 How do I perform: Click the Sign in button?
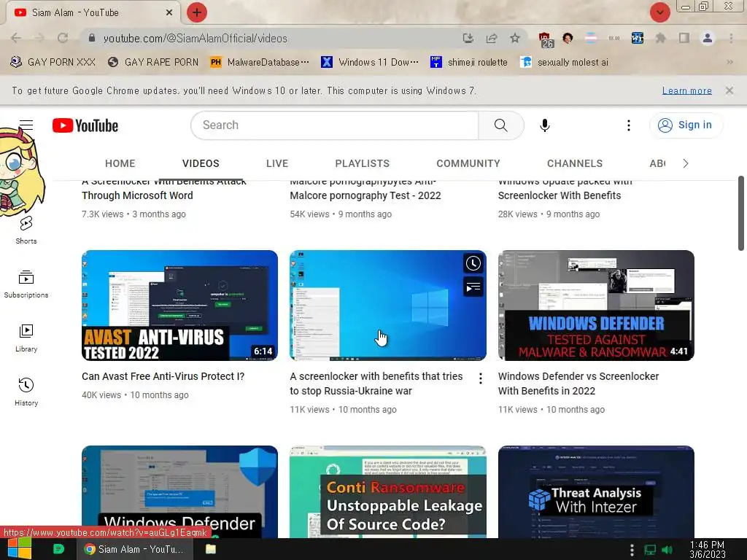point(686,125)
